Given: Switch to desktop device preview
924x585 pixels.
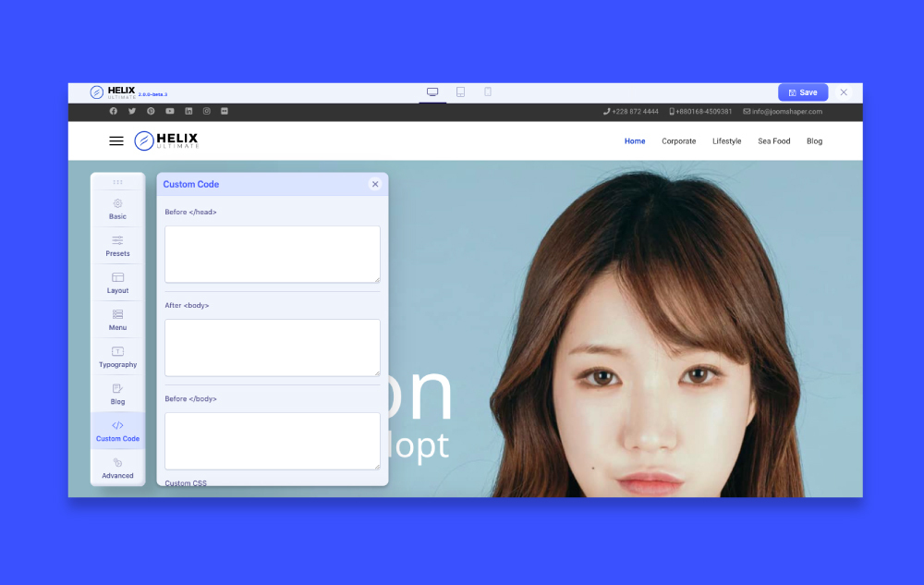Looking at the screenshot, I should 432,92.
